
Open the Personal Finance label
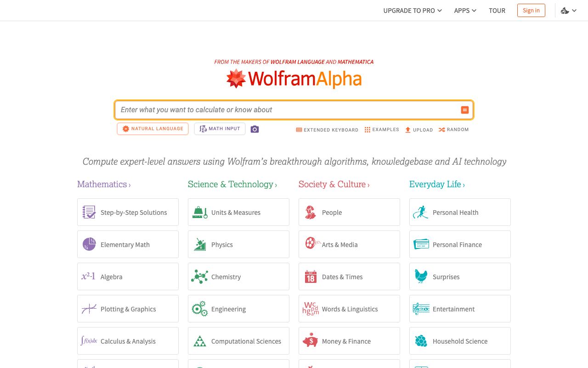coord(457,245)
